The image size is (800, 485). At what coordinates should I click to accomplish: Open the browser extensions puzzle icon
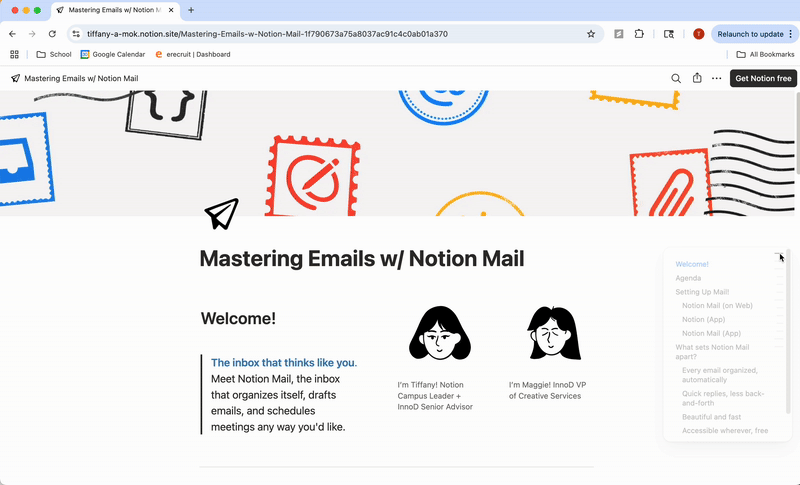click(639, 34)
